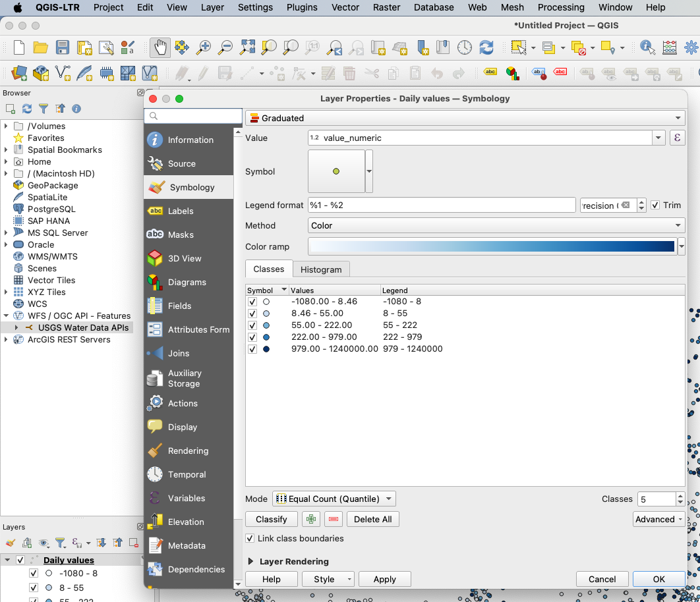Open the Labels settings section
This screenshot has width=700, height=602.
(x=181, y=211)
